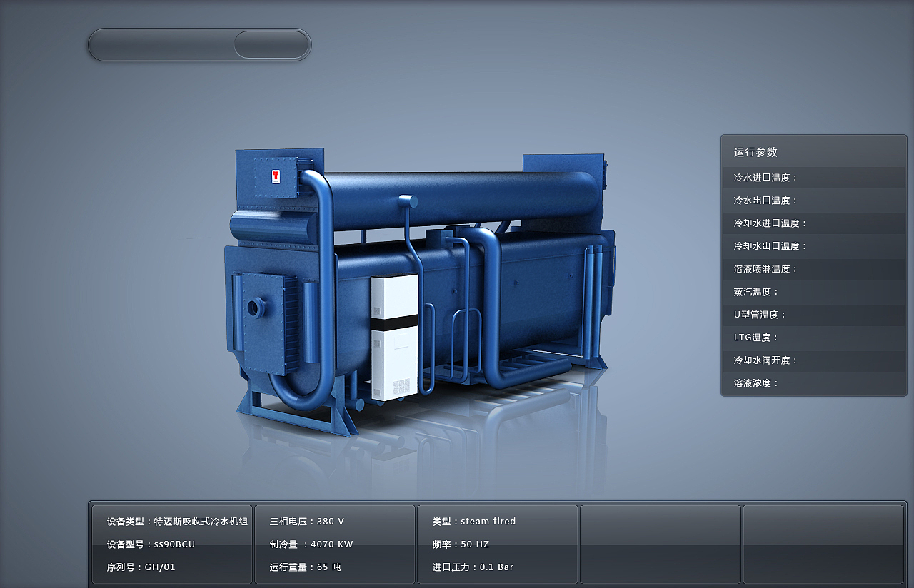This screenshot has height=588, width=914.
Task: Select the 溶液浓度 parameter row
Action: (814, 383)
